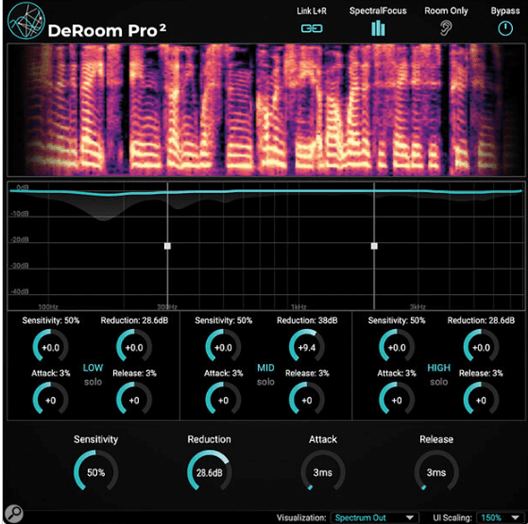Click the mid/high crossover handle near 3kHz
The width and height of the screenshot is (528, 524).
click(374, 246)
